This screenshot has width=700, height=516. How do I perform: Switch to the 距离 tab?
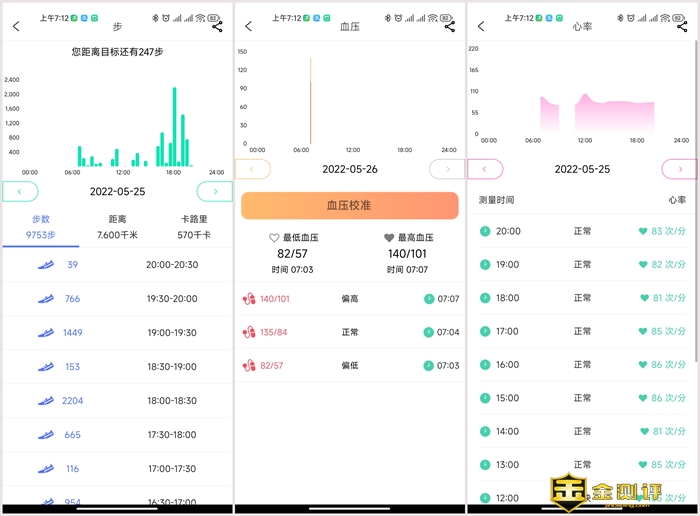117,226
